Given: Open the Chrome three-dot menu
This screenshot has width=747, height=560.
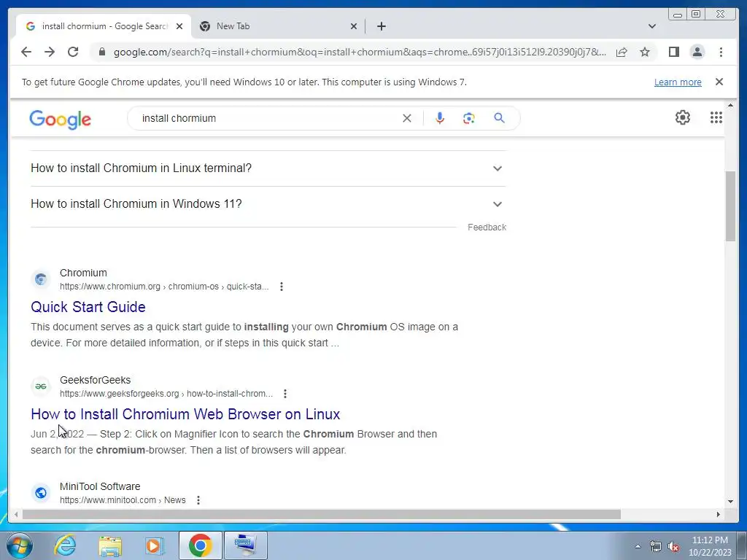Looking at the screenshot, I should [721, 52].
